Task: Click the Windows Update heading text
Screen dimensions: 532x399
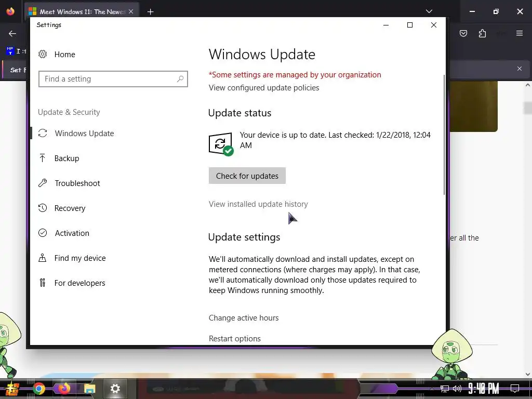Action: 262,54
